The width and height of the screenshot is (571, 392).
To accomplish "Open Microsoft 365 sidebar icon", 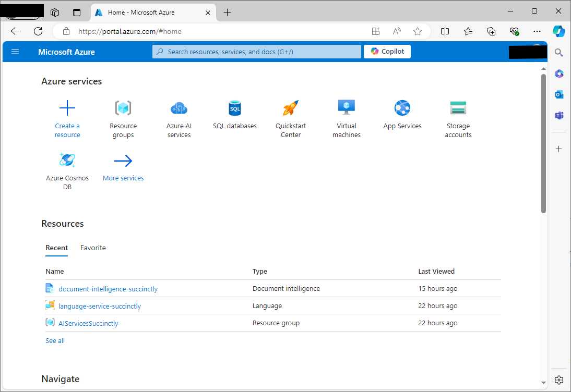I will [x=559, y=74].
